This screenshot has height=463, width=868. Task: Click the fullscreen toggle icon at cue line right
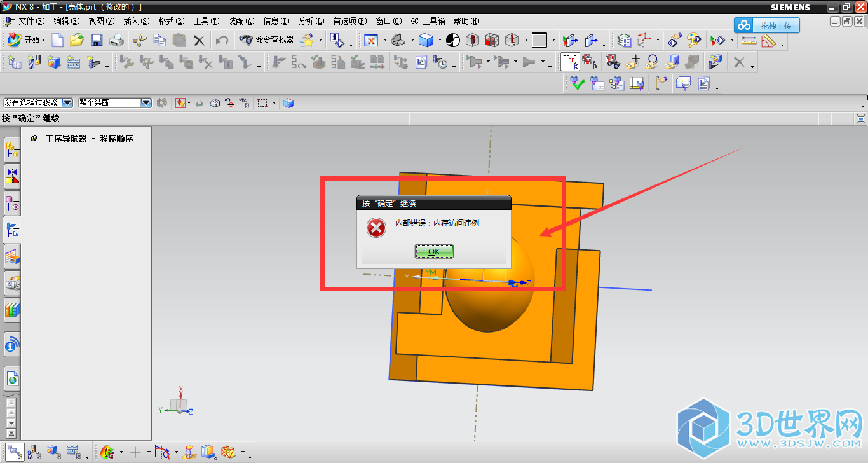point(861,118)
